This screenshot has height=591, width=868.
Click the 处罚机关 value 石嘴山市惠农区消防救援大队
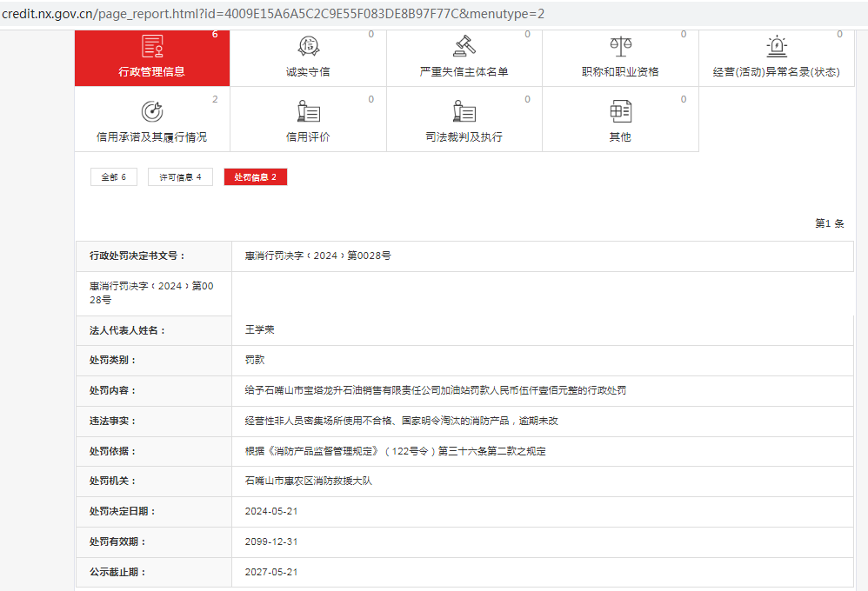pos(308,481)
